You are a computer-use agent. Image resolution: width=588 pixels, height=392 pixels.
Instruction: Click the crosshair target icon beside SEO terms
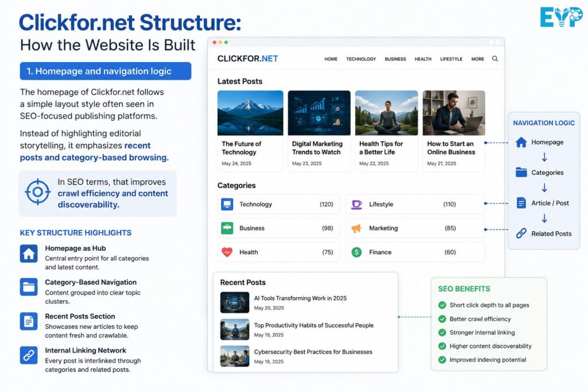tap(37, 192)
